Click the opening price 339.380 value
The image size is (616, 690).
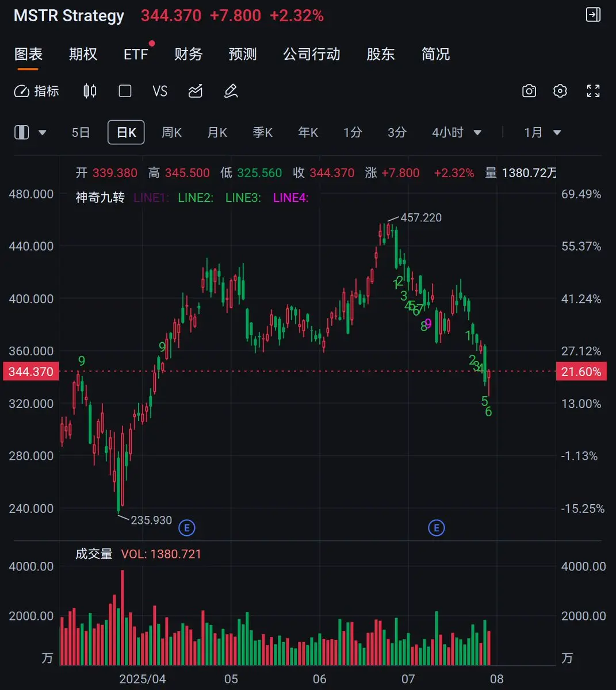coord(114,172)
